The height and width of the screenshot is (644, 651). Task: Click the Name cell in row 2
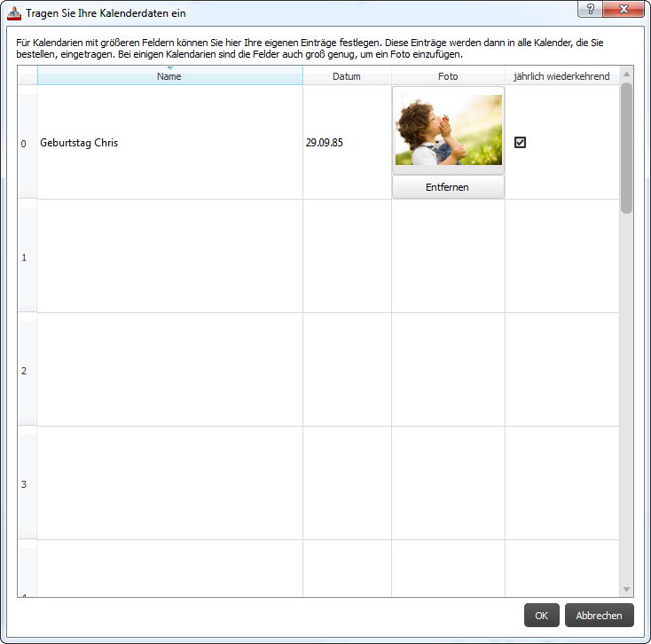[169, 370]
